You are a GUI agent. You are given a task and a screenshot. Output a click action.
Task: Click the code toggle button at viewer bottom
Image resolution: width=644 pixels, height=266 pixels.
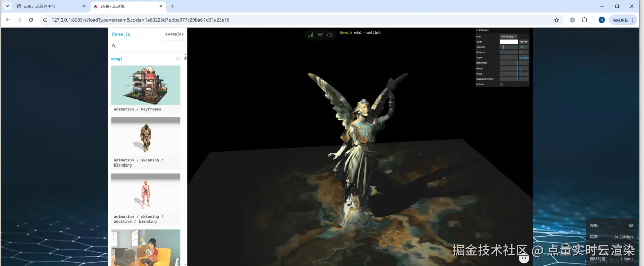click(524, 258)
